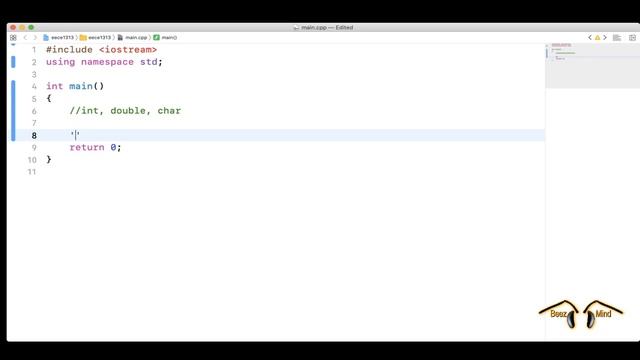
Task: Select the eece1313 project in the jump bar
Action: (58, 38)
